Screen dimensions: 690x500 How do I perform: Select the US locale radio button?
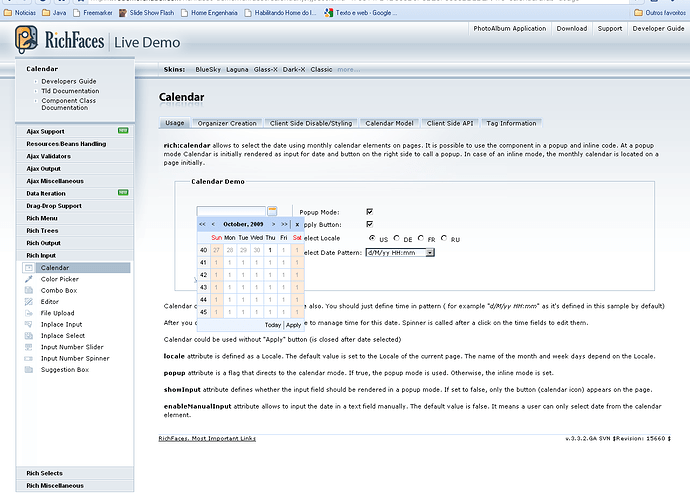click(x=372, y=238)
